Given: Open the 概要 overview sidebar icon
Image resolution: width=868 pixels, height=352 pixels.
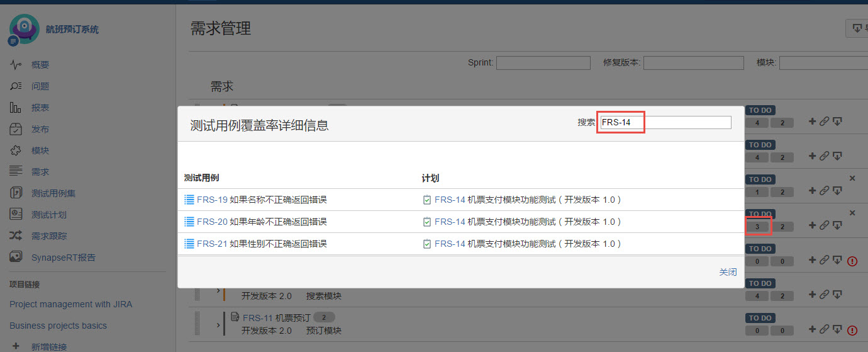Looking at the screenshot, I should pyautogui.click(x=16, y=65).
